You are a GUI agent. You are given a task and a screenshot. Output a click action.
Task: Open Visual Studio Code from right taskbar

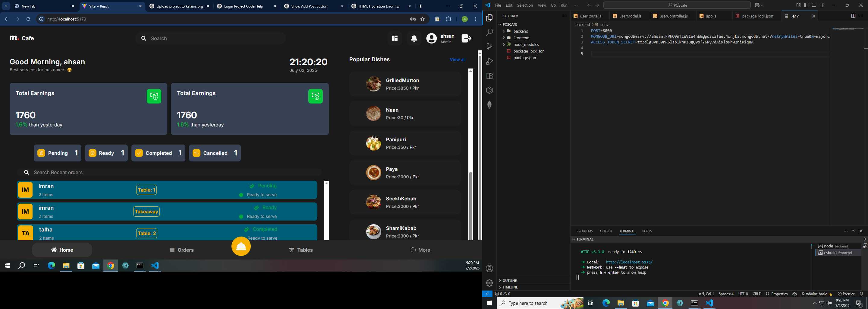[709, 303]
